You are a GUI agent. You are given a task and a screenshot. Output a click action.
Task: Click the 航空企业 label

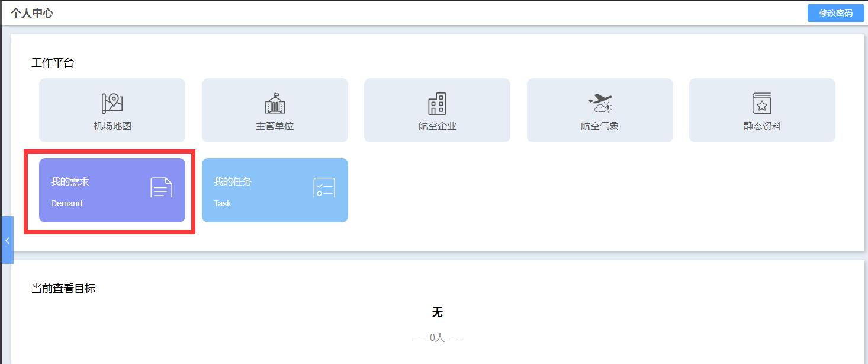pyautogui.click(x=437, y=126)
